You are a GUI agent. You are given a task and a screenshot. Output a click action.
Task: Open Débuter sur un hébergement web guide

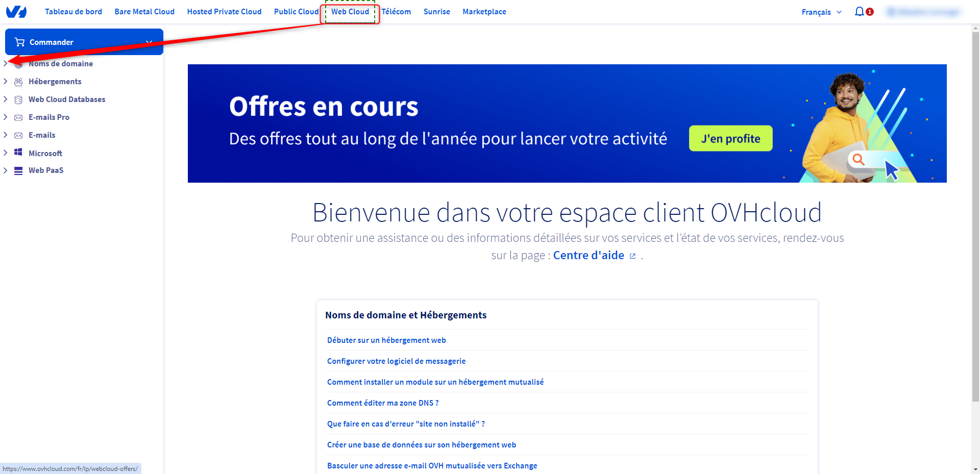coord(386,340)
